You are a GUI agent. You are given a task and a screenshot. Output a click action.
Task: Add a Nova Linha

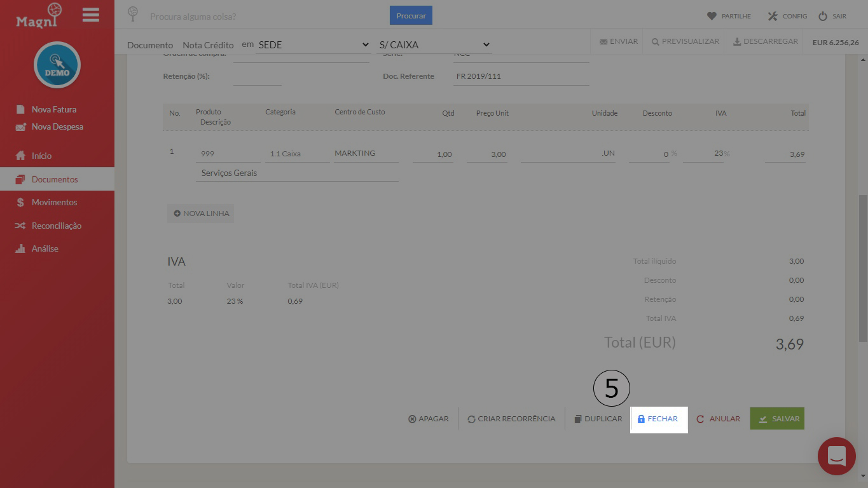click(x=201, y=213)
